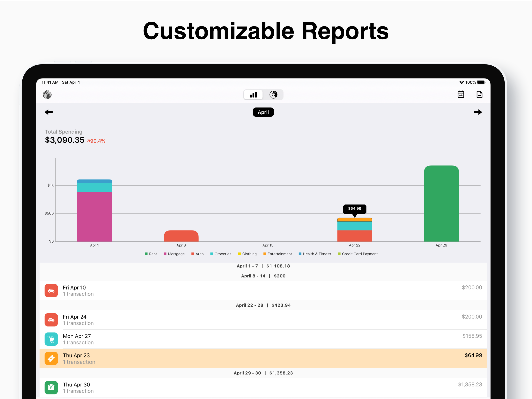Toggle the Credit Card Payment legend item
The height and width of the screenshot is (399, 532).
357,254
